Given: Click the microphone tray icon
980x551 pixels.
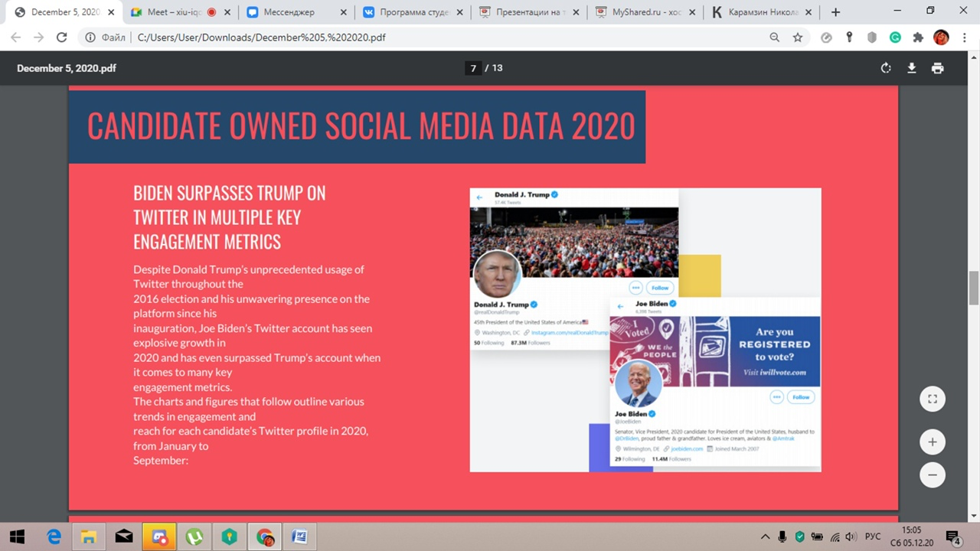Looking at the screenshot, I should point(782,536).
